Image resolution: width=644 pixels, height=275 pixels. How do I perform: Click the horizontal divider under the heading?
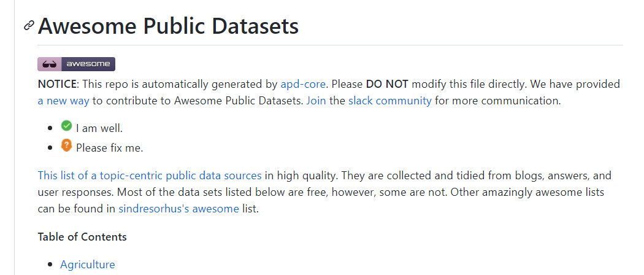[330, 45]
